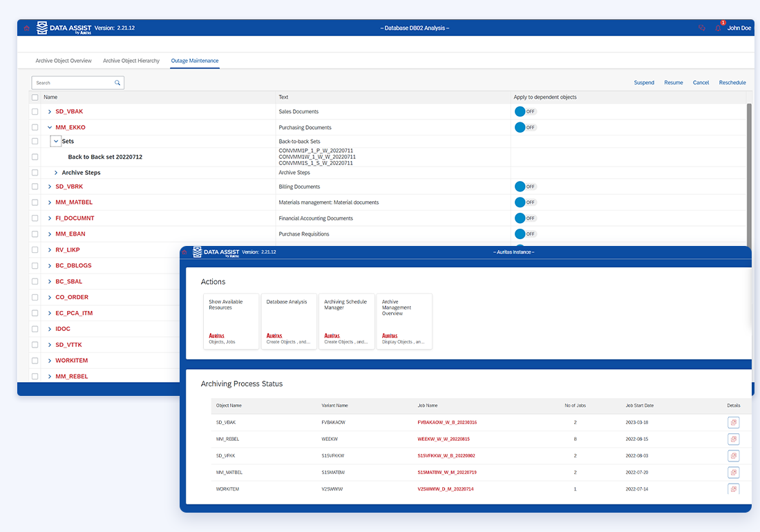Image resolution: width=760 pixels, height=532 pixels.
Task: Expand the MM_MATBEL tree node
Action: pos(50,202)
